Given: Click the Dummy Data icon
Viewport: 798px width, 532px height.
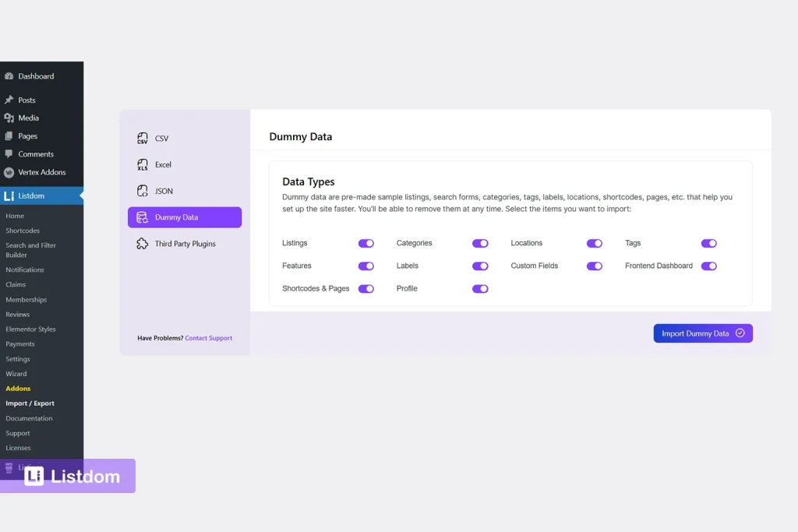Looking at the screenshot, I should pos(143,217).
